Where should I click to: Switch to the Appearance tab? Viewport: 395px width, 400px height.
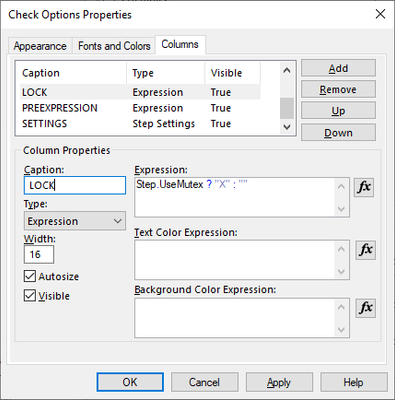[x=40, y=46]
